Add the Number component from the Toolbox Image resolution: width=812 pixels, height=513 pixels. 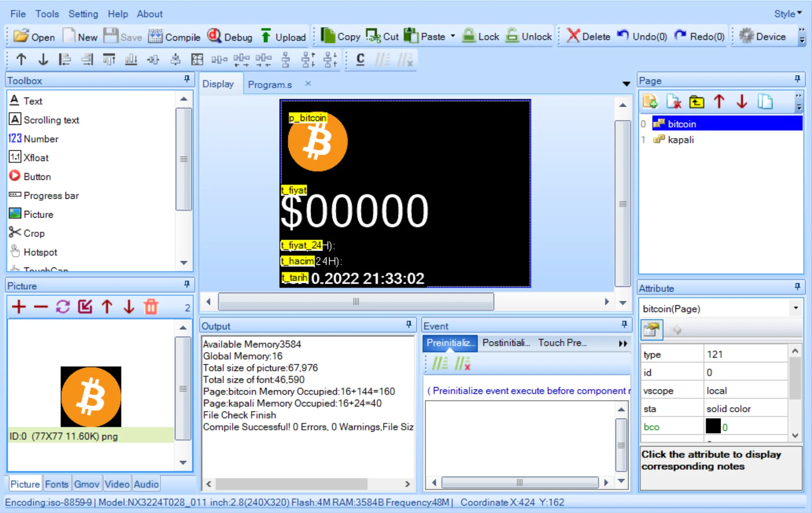(34, 138)
